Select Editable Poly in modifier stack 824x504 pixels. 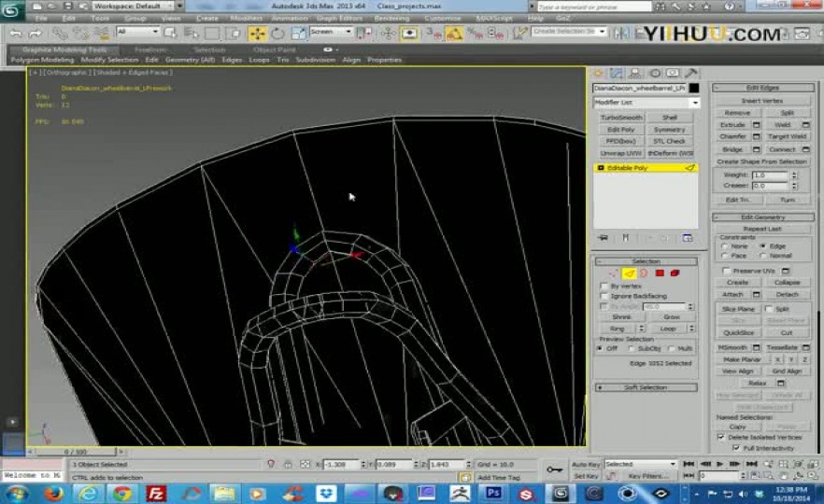click(x=646, y=168)
